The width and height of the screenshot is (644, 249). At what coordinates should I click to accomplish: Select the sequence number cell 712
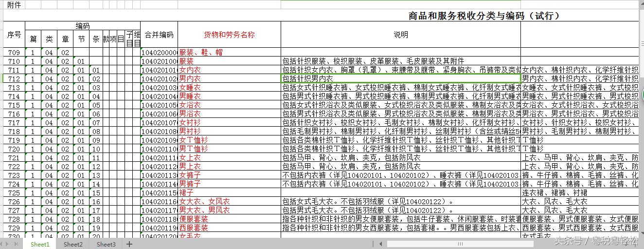pyautogui.click(x=14, y=78)
